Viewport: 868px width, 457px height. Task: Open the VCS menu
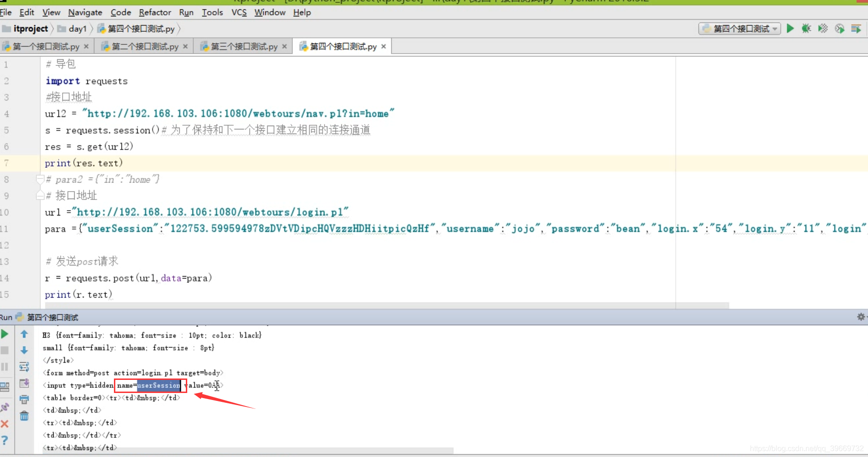239,12
